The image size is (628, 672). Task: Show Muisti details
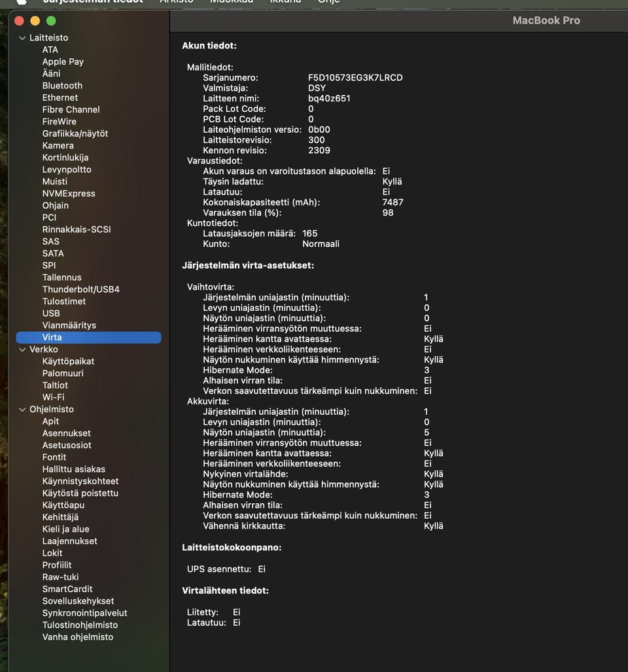coord(55,182)
